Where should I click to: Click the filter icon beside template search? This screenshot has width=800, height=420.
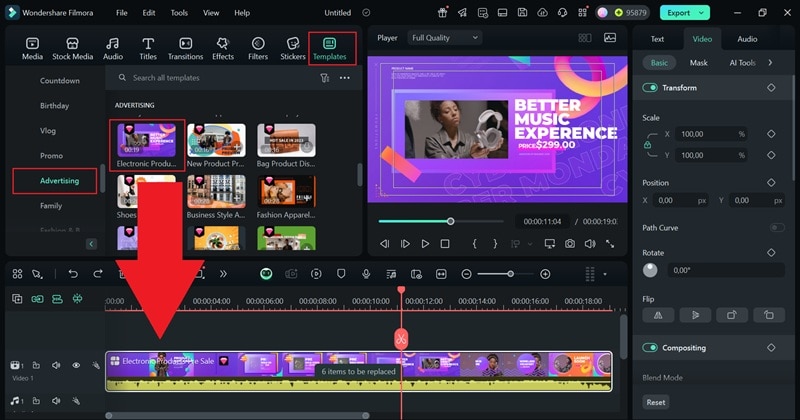[x=324, y=78]
